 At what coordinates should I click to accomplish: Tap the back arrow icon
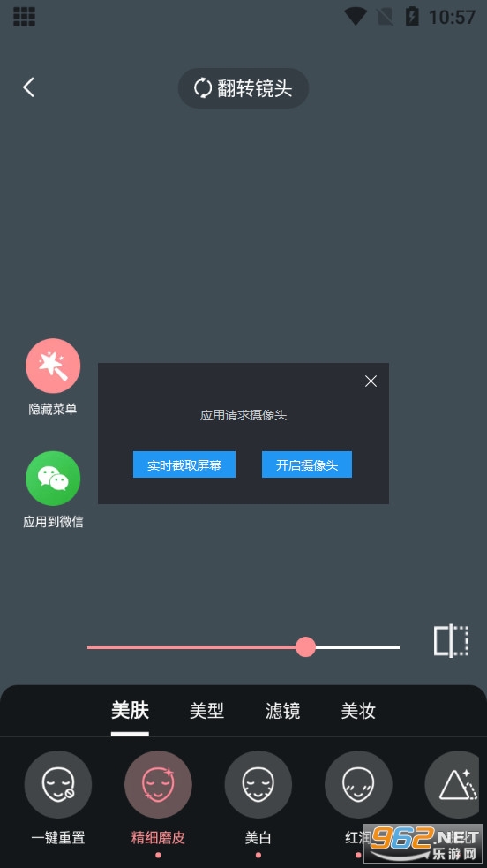[x=29, y=87]
